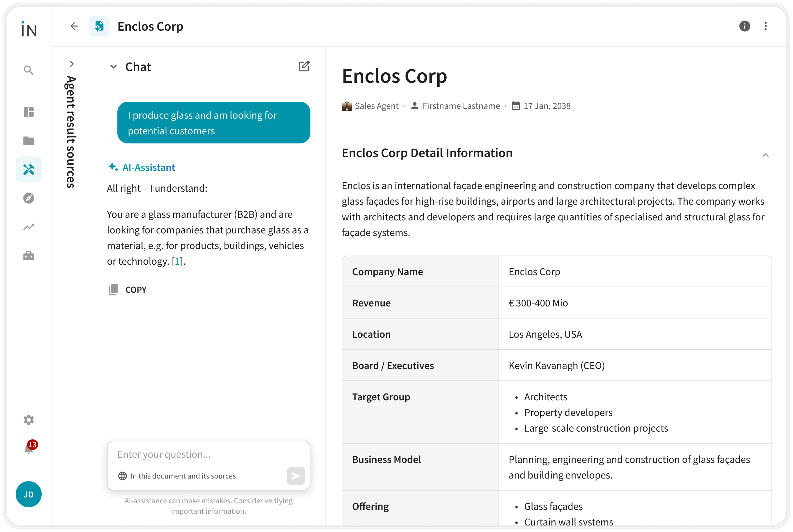Viewport: 793px width, 532px height.
Task: Open notifications bell with 13 badge
Action: pos(30,448)
